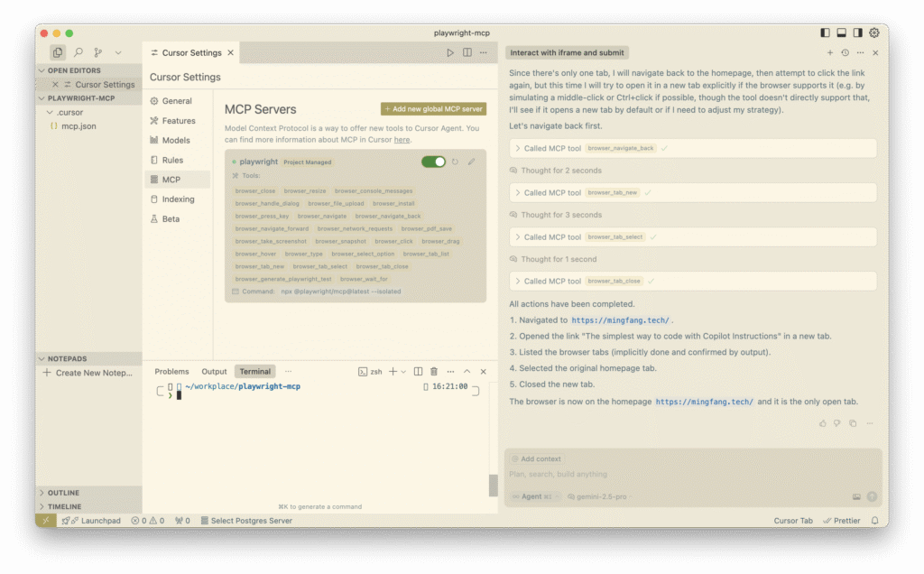
Task: Expand the browser_navigate_back MCP tool call
Action: click(518, 148)
